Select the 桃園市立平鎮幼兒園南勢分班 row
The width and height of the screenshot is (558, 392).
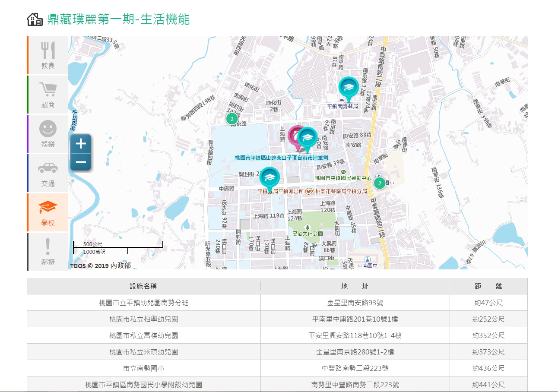click(144, 303)
